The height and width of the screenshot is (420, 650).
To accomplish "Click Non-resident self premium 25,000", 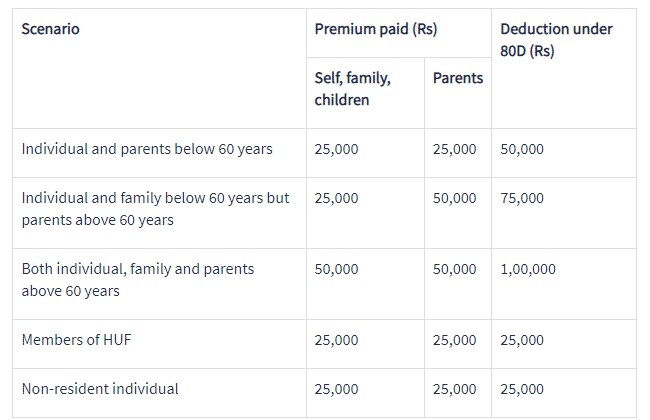I will coord(336,389).
